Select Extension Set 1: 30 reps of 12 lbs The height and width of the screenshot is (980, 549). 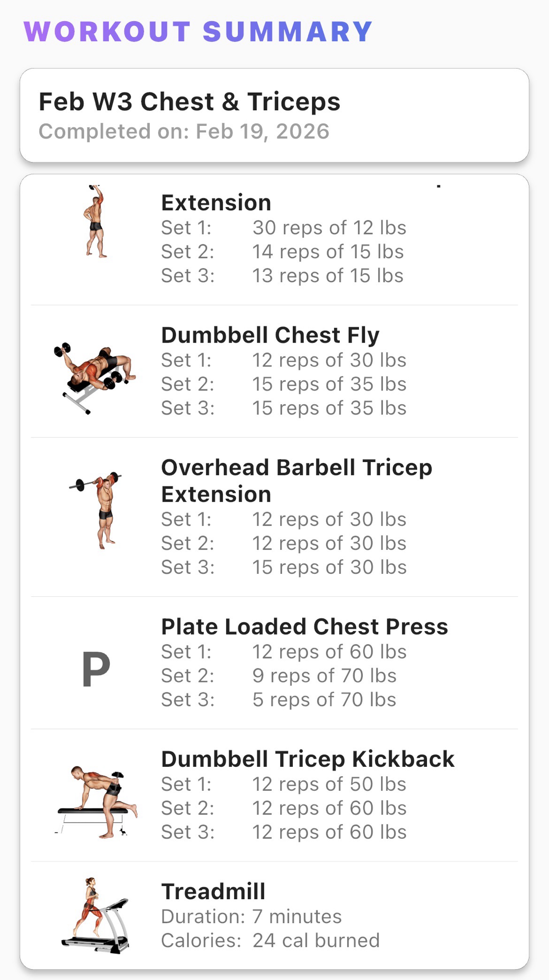284,228
